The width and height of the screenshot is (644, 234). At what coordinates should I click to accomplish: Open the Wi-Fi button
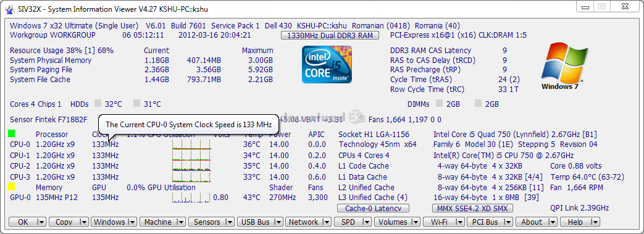point(443,222)
